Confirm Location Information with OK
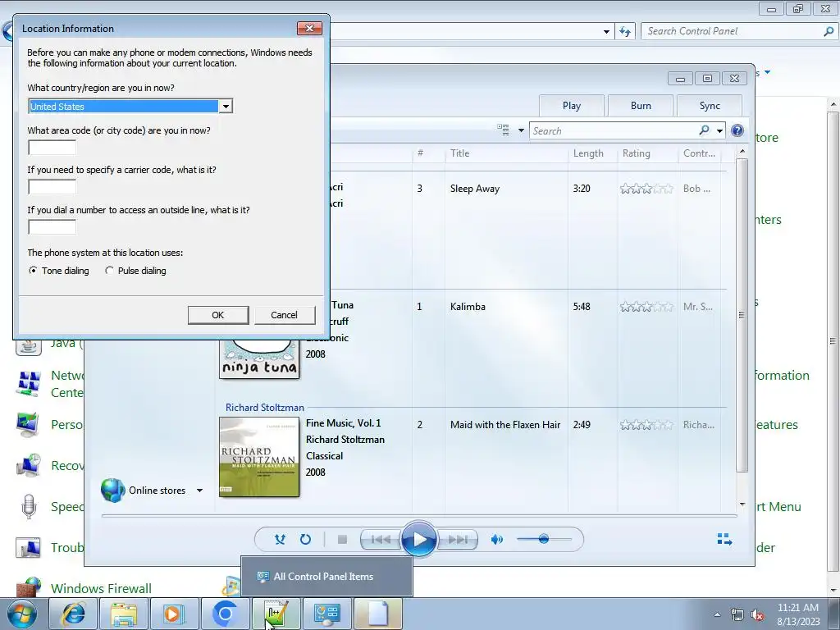 point(218,315)
